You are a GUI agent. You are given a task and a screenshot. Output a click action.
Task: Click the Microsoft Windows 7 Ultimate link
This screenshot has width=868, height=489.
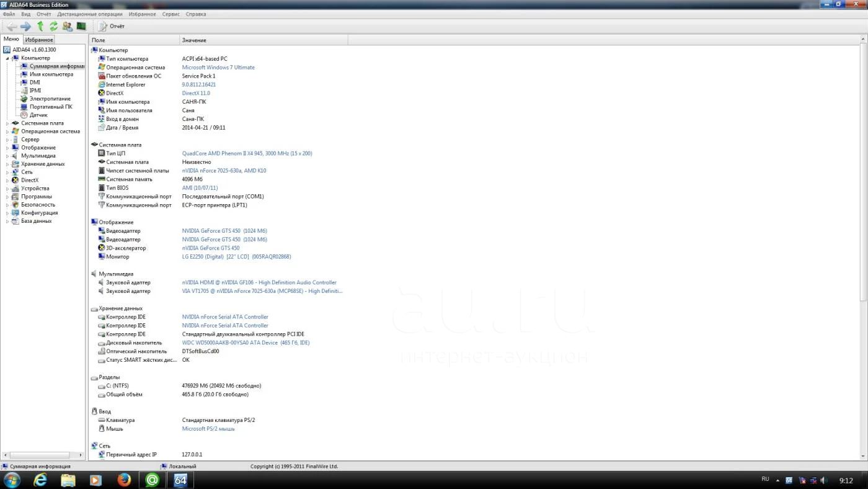point(218,68)
